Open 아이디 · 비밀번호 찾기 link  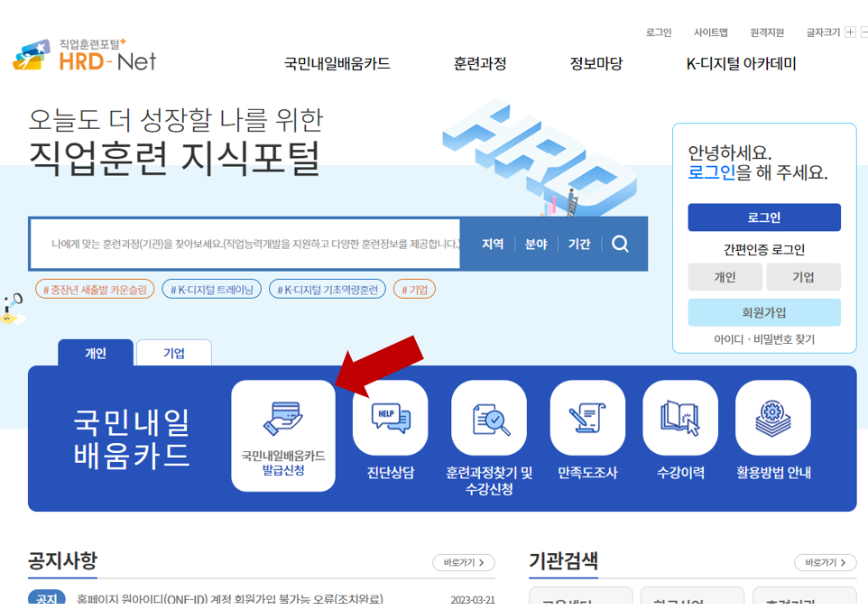pos(764,338)
